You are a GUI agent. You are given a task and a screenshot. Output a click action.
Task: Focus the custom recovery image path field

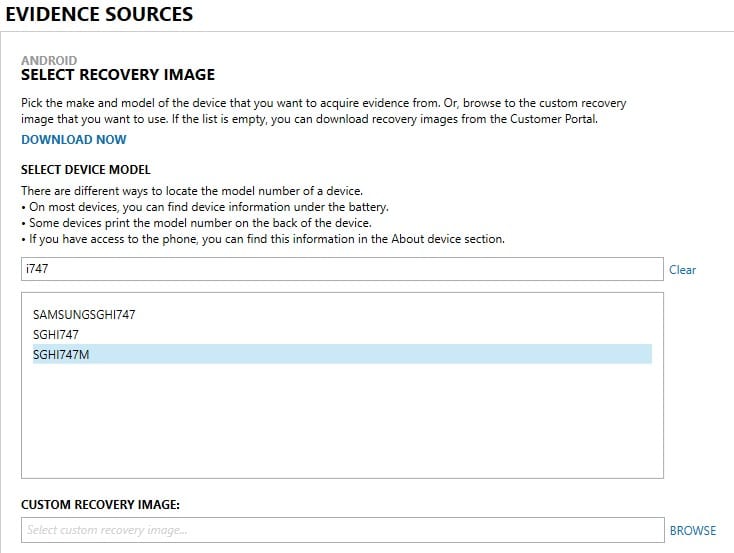[343, 530]
